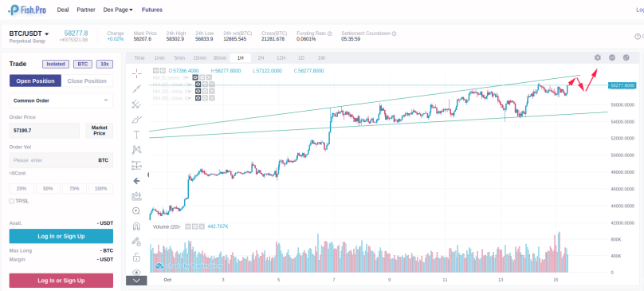644x291 pixels.
Task: Select the long position prediction tool
Action: 136,166
